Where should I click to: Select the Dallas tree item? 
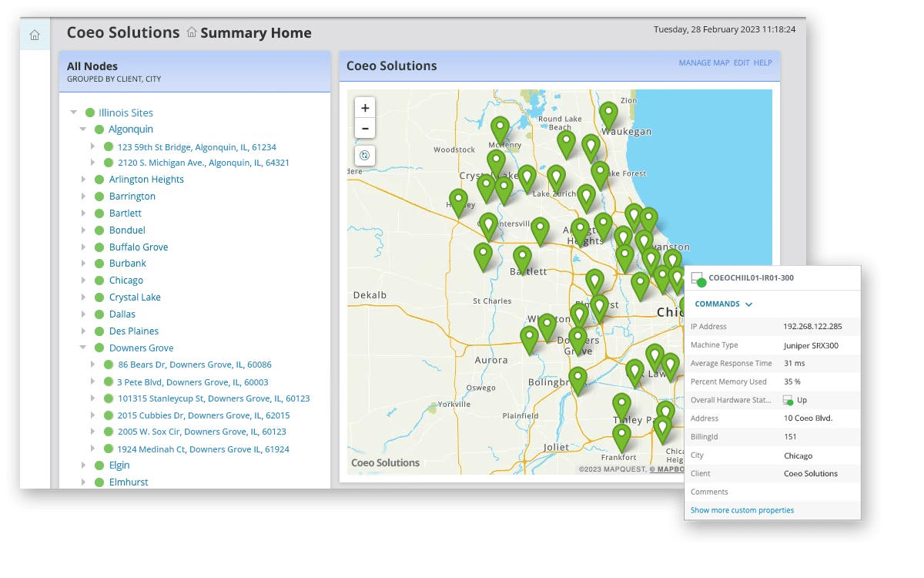[x=122, y=314]
